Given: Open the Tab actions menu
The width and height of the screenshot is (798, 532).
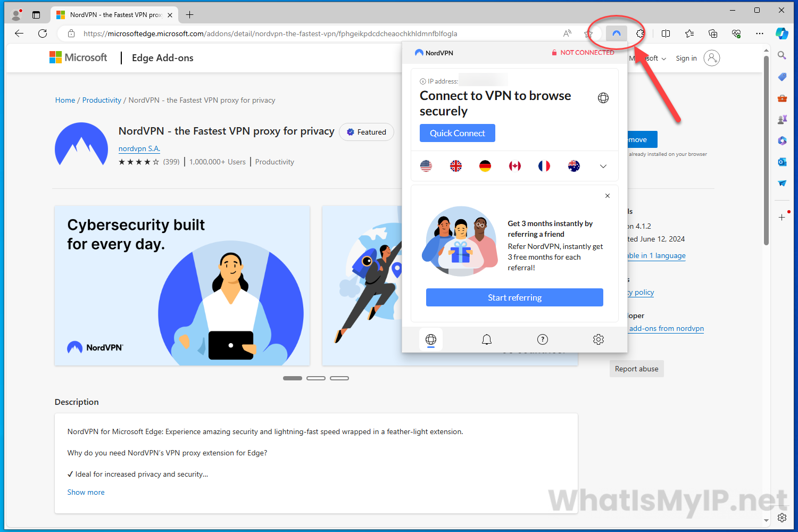Looking at the screenshot, I should [x=36, y=14].
